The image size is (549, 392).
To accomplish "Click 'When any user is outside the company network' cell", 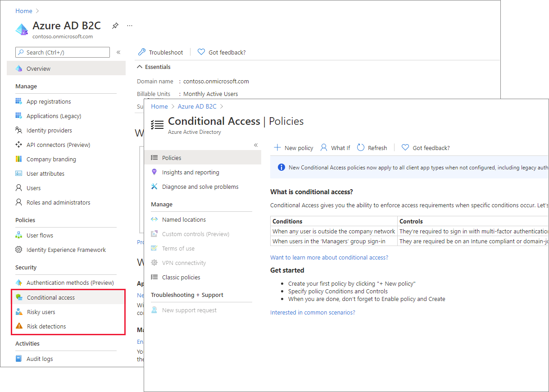I will click(x=334, y=231).
